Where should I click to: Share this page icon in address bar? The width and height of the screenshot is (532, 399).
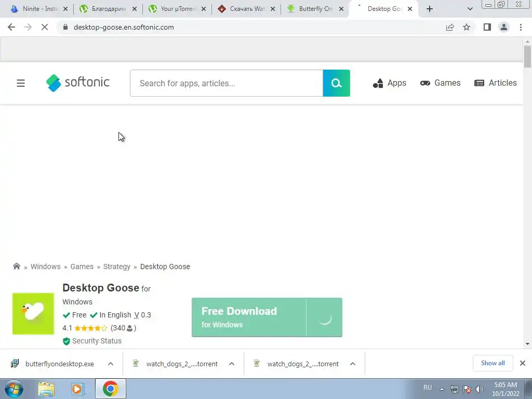[450, 27]
